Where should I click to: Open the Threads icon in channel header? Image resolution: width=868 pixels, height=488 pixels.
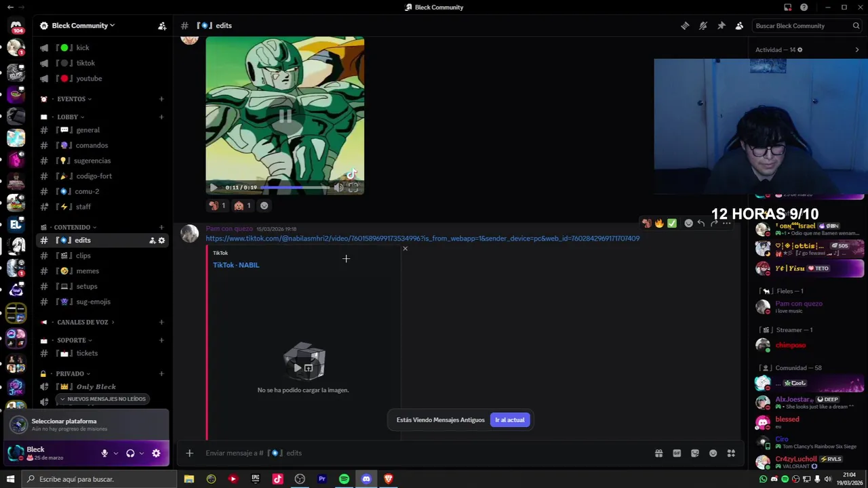(685, 26)
